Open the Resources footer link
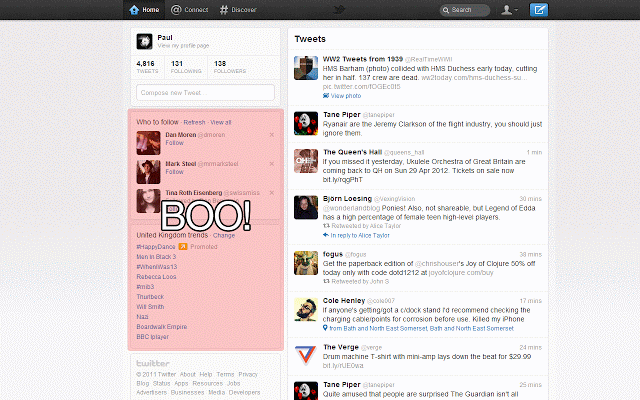 tap(208, 383)
